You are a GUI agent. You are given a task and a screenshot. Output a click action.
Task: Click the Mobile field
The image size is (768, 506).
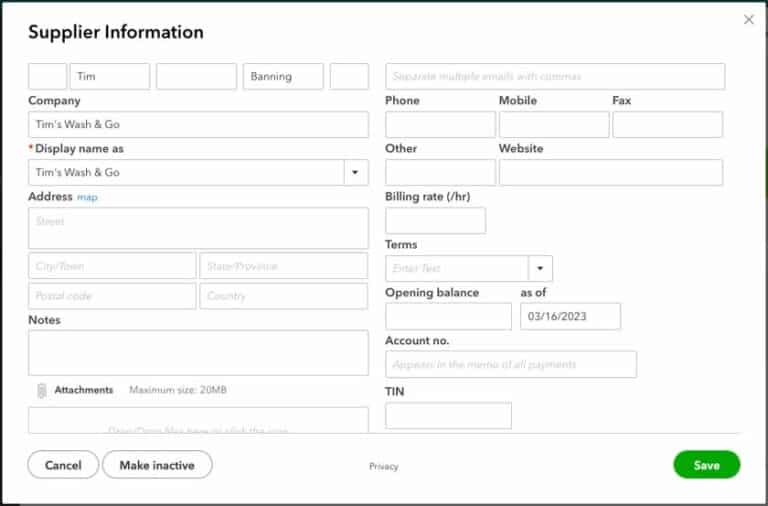click(x=554, y=124)
